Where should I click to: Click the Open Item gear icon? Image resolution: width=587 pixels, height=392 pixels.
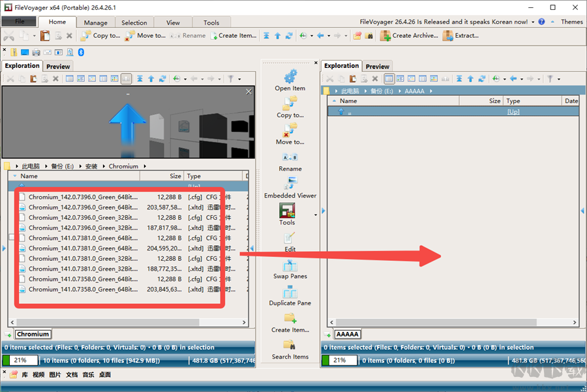(290, 76)
